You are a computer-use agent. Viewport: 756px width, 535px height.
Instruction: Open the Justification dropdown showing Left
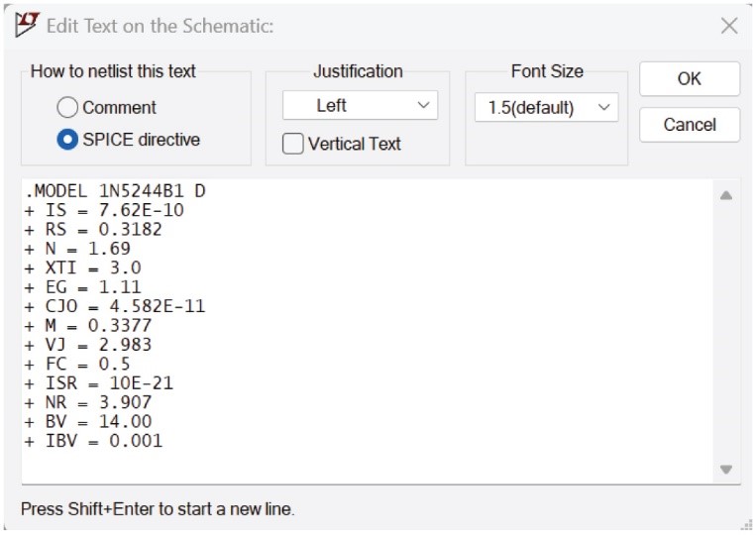coord(360,105)
